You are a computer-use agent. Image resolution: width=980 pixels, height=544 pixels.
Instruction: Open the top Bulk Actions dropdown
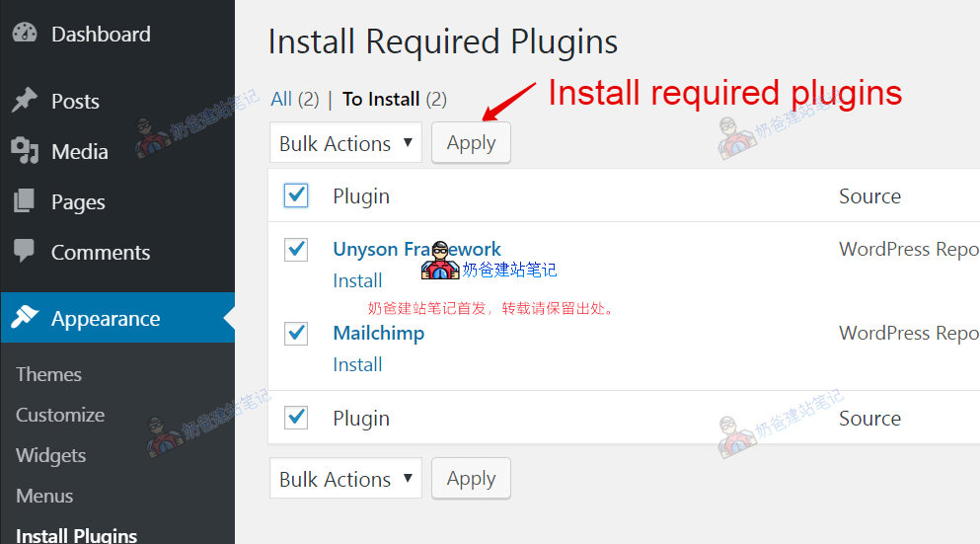pos(345,142)
